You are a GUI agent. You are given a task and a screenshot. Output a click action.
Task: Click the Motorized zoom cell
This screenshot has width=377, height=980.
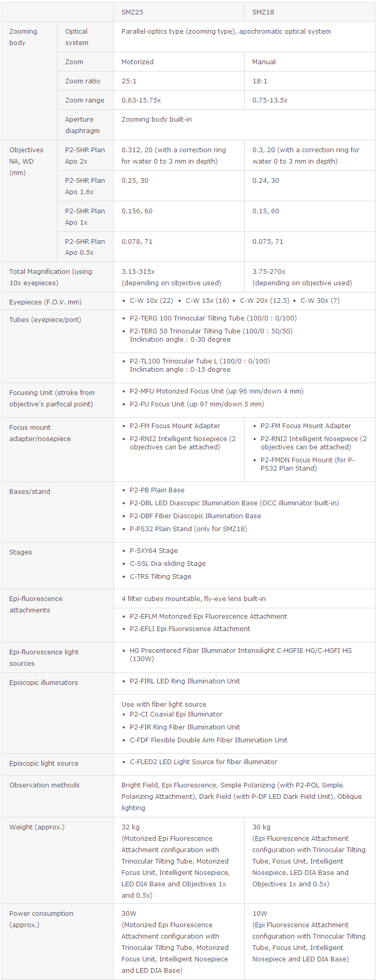pos(138,62)
